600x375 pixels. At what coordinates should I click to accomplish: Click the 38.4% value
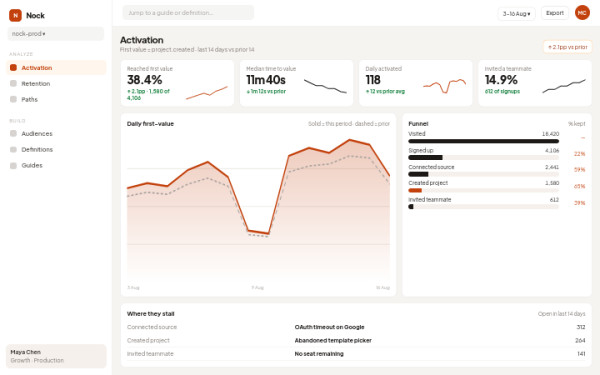coord(145,80)
